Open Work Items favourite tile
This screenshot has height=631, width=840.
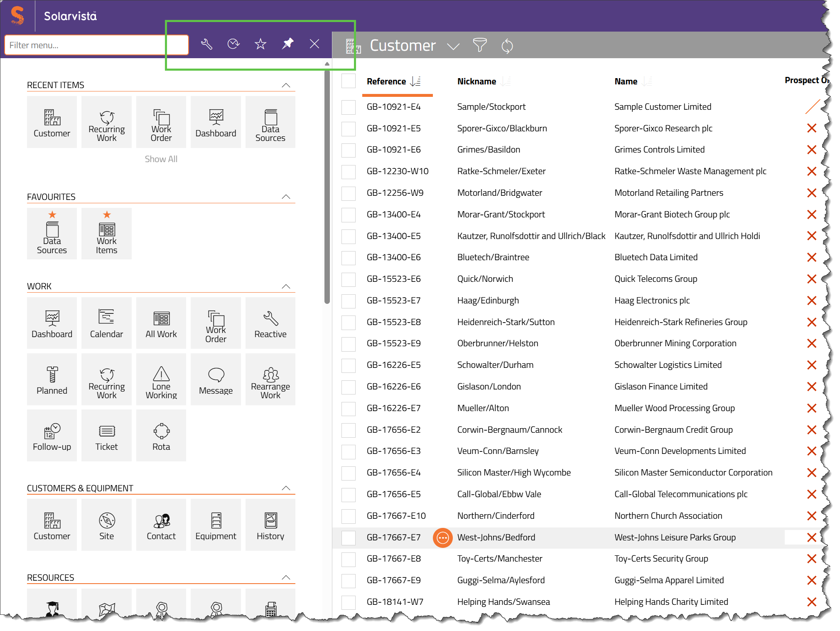107,234
